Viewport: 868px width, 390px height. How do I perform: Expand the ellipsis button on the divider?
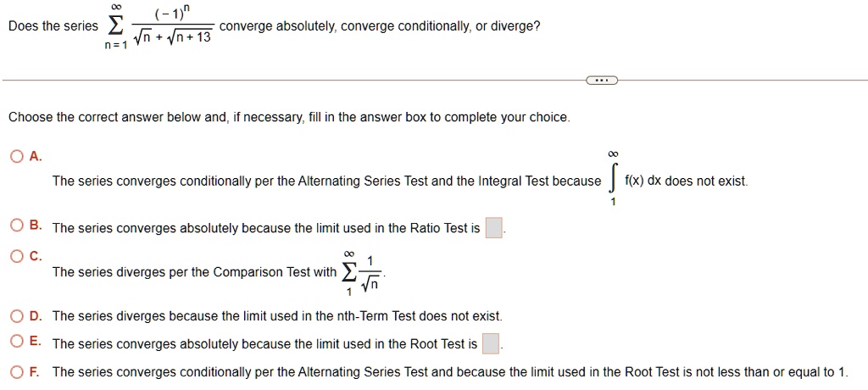click(x=601, y=81)
